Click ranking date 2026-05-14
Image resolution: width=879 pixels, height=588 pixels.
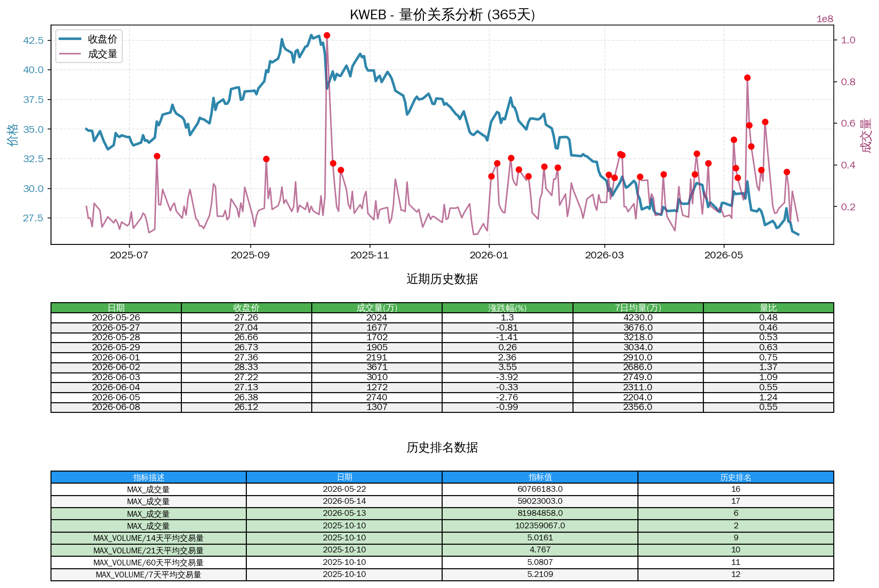point(344,501)
